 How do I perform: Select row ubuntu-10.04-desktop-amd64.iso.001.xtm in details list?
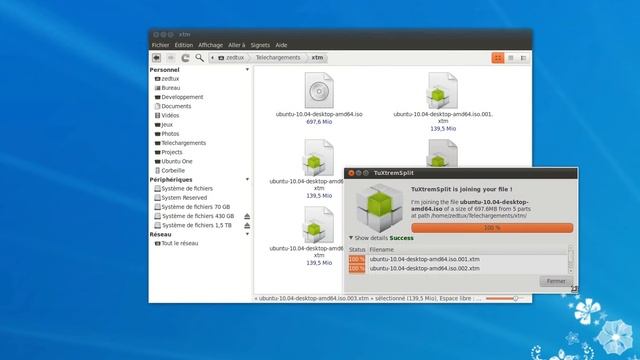(458, 259)
